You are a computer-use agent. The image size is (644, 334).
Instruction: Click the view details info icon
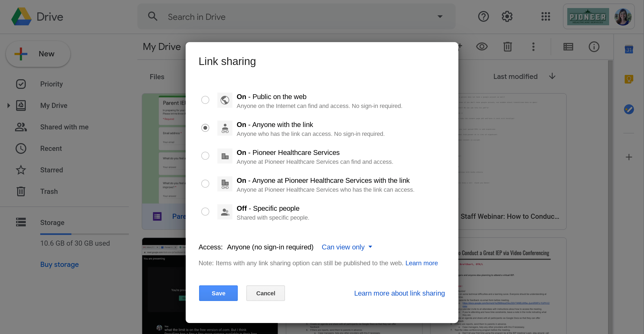tap(594, 47)
